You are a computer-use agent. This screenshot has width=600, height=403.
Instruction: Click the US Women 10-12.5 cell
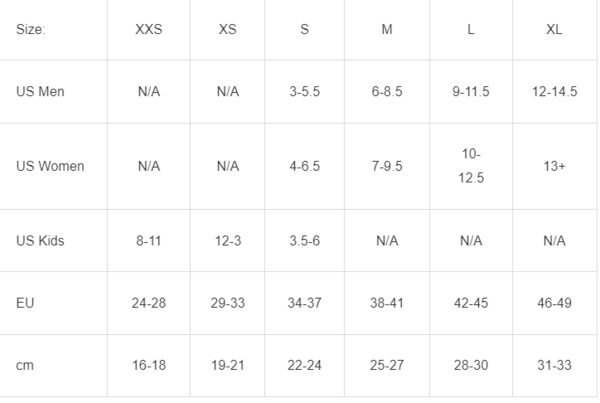pyautogui.click(x=471, y=166)
